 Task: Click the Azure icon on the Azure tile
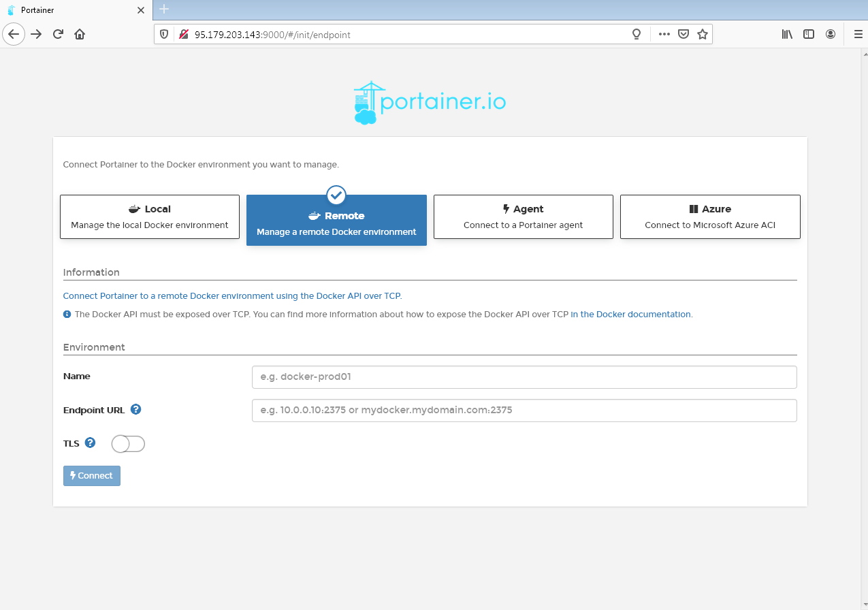(x=694, y=208)
